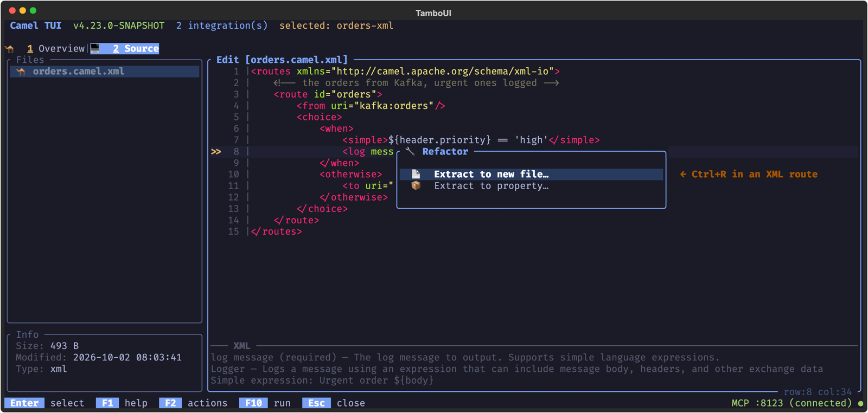This screenshot has height=413, width=868.
Task: Click the F1 help key hint
Action: (122, 403)
